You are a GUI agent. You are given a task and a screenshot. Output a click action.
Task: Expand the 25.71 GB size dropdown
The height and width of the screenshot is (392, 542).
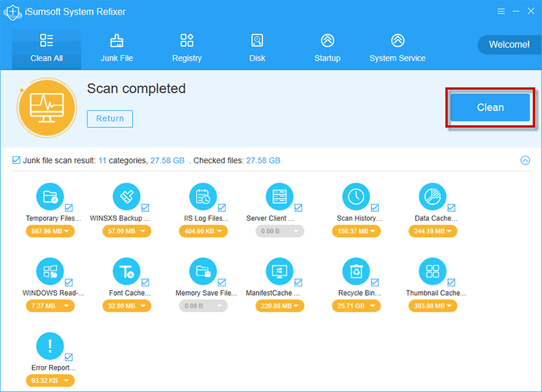[356, 305]
